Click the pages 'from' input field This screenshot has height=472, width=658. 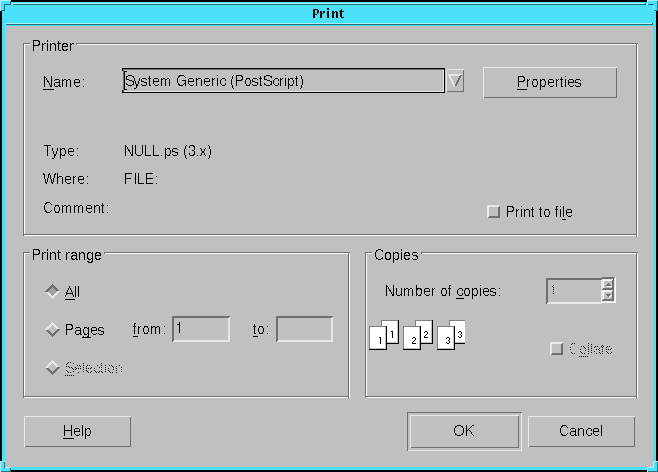coord(201,329)
